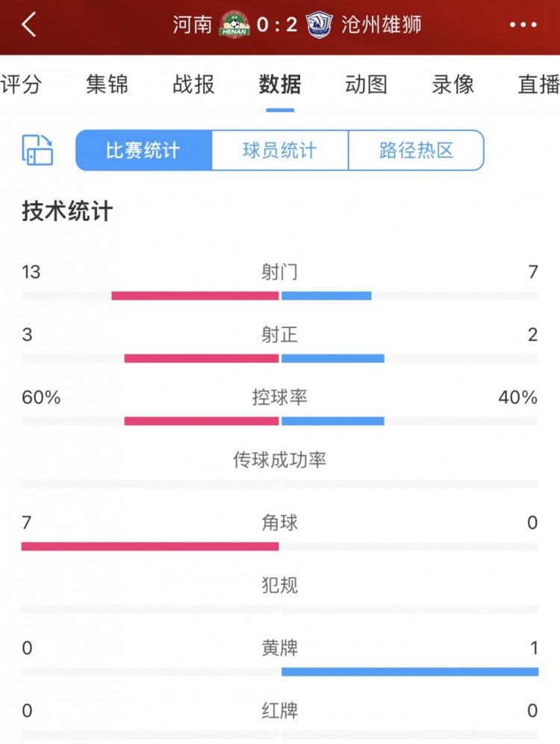Open the 录像 tab
560x744 pixels.
(452, 84)
